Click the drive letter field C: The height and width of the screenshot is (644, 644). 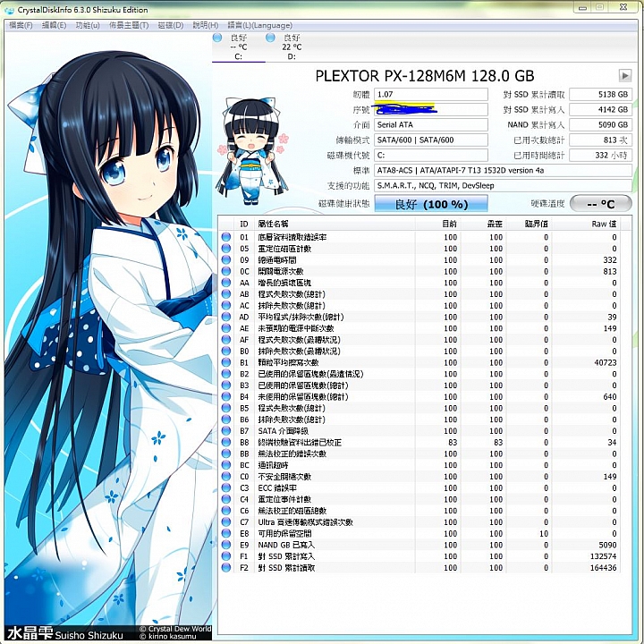[431, 156]
